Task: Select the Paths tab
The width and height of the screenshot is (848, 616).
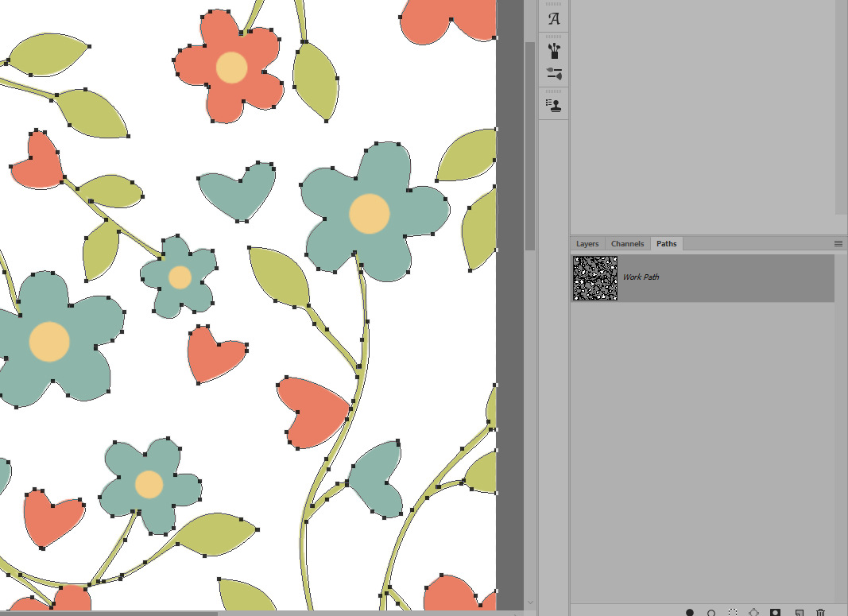Action: pyautogui.click(x=666, y=244)
